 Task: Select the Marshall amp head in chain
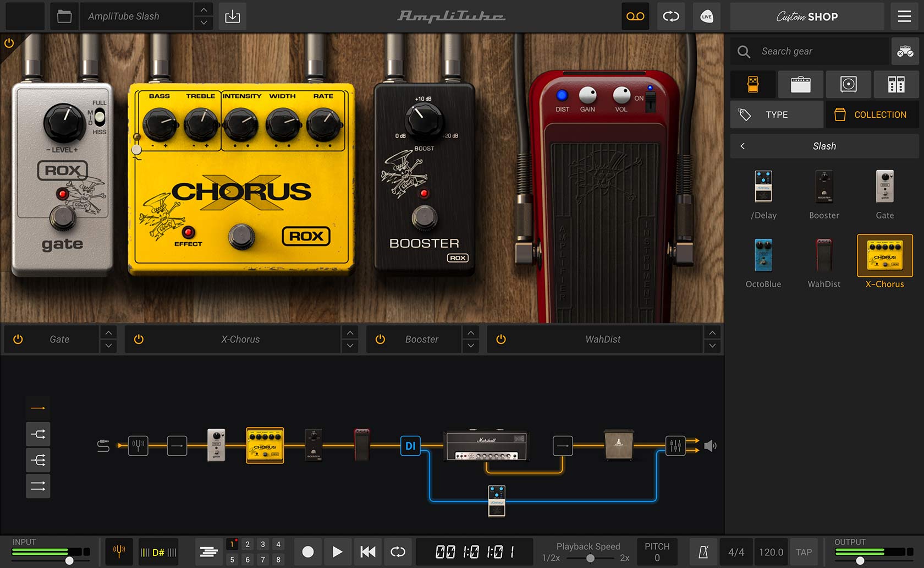coord(486,445)
